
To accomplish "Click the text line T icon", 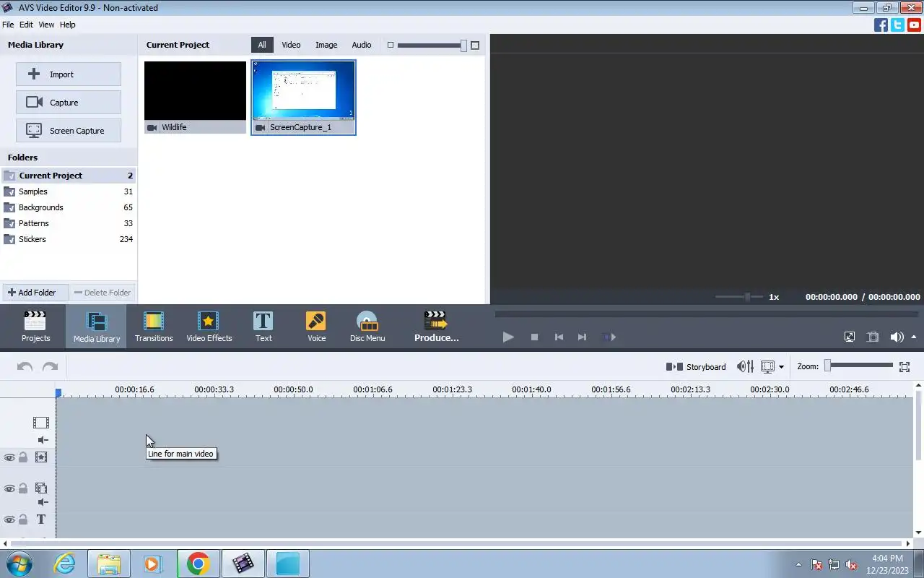I will pos(41,519).
